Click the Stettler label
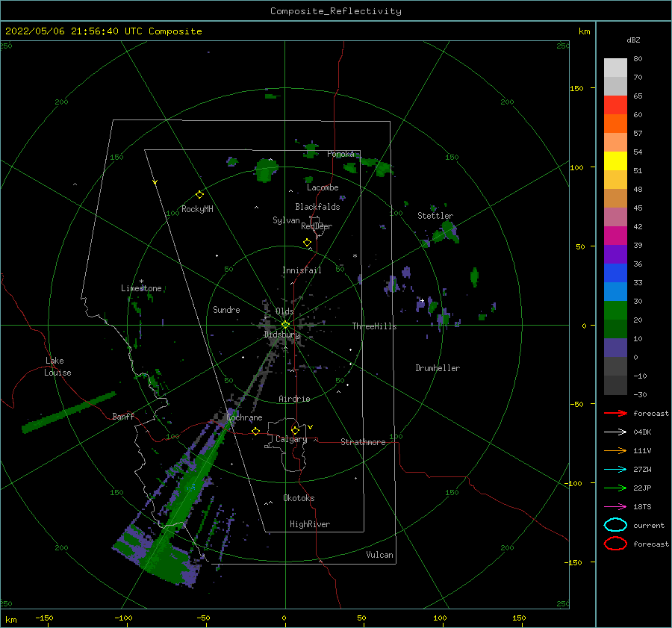The image size is (672, 628). tap(435, 216)
